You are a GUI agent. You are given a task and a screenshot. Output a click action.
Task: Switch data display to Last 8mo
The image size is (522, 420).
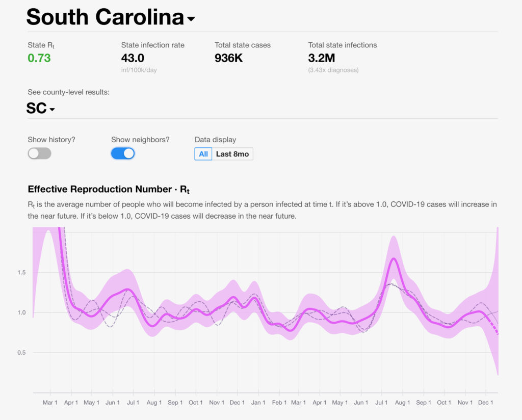232,154
